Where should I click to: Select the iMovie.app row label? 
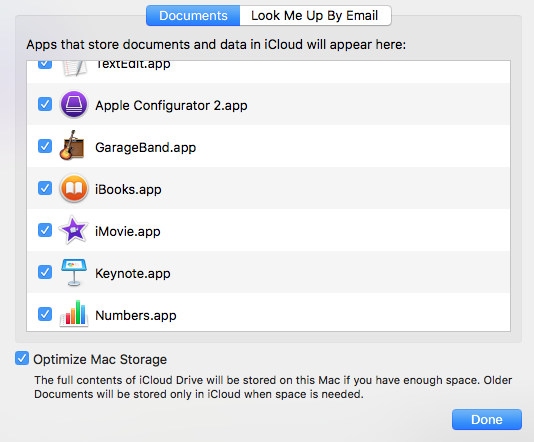[x=128, y=232]
